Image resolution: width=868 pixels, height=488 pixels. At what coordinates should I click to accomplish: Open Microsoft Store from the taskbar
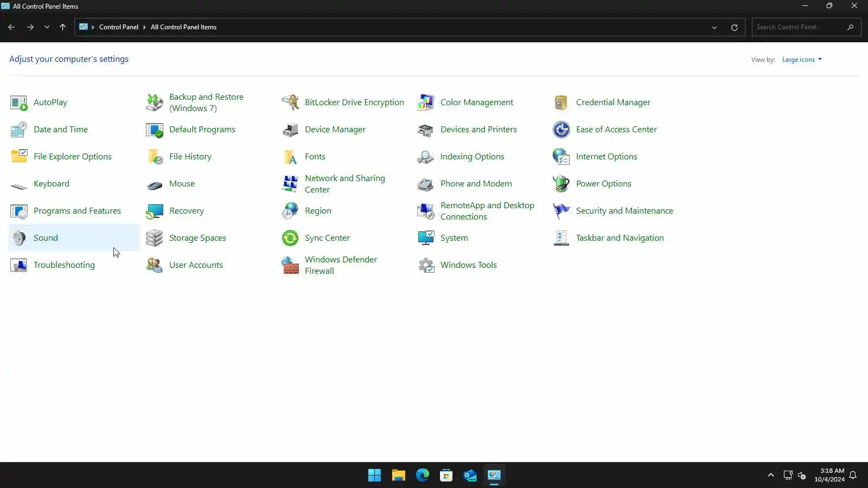[446, 476]
